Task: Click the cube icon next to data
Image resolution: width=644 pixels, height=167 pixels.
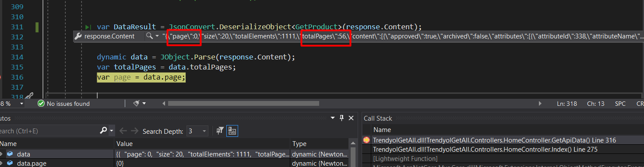Action: (x=10, y=154)
